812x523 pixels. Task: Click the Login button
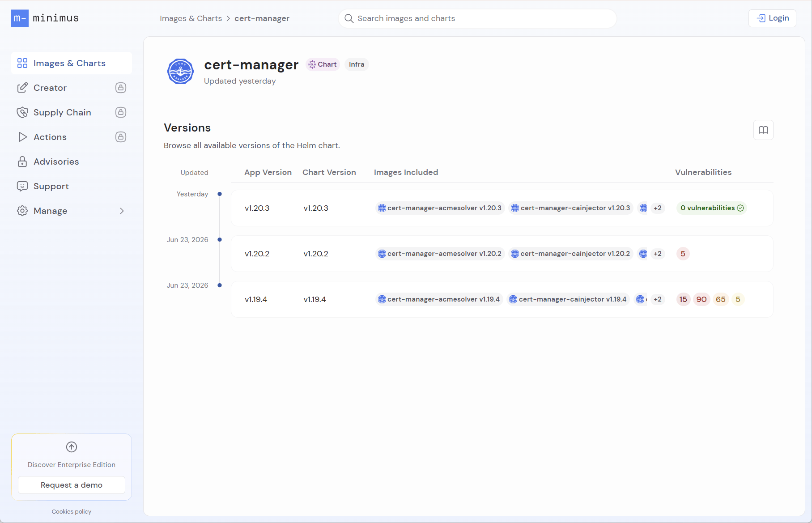coord(772,18)
